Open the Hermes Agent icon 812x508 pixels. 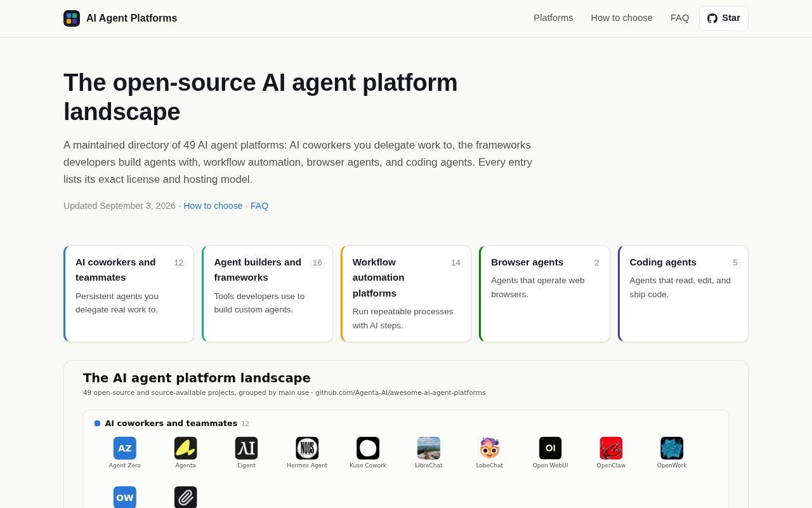tap(307, 448)
